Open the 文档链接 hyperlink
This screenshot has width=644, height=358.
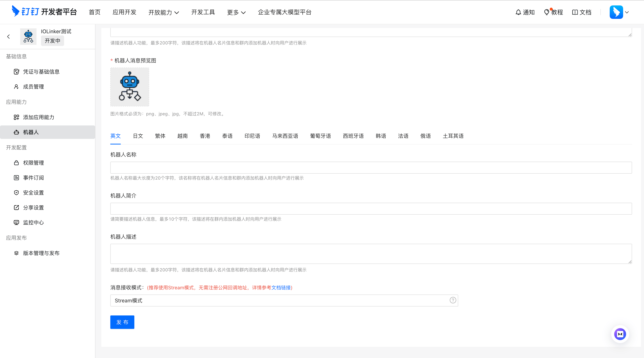[281, 288]
